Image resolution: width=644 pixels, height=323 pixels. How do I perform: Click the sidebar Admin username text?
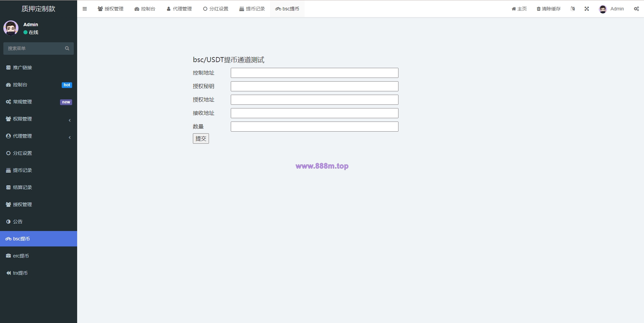31,25
